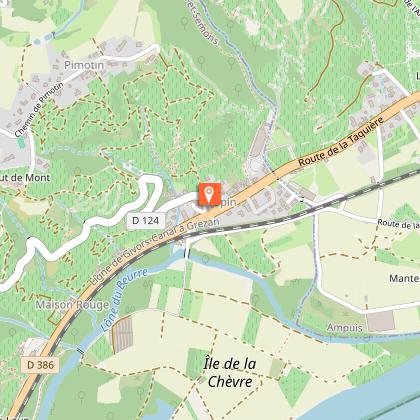
Task: Click the orange location pin marker
Action: pyautogui.click(x=210, y=194)
